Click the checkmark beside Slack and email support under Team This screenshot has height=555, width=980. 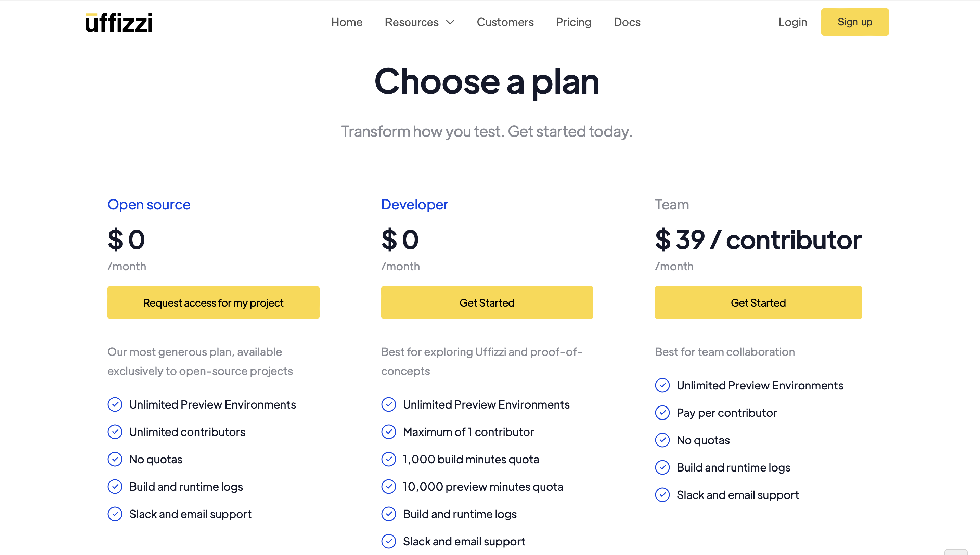click(662, 495)
